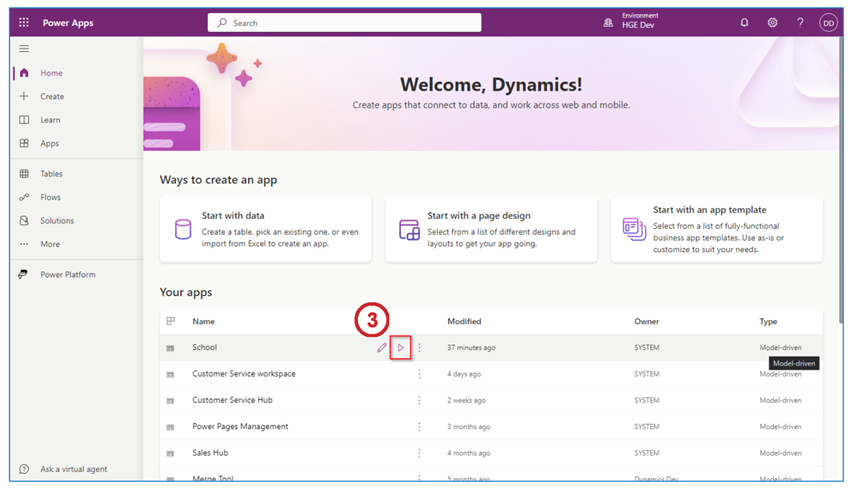
Task: Open the Settings gear icon
Action: tap(772, 23)
